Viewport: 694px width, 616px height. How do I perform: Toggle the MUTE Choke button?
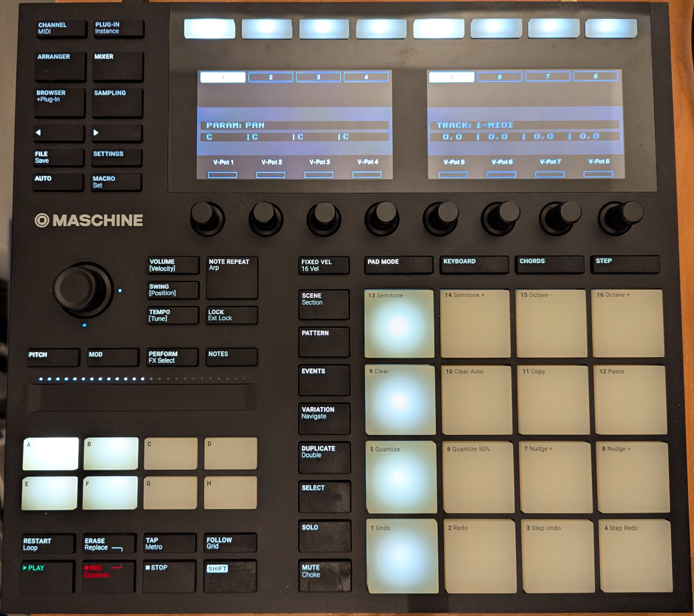325,576
